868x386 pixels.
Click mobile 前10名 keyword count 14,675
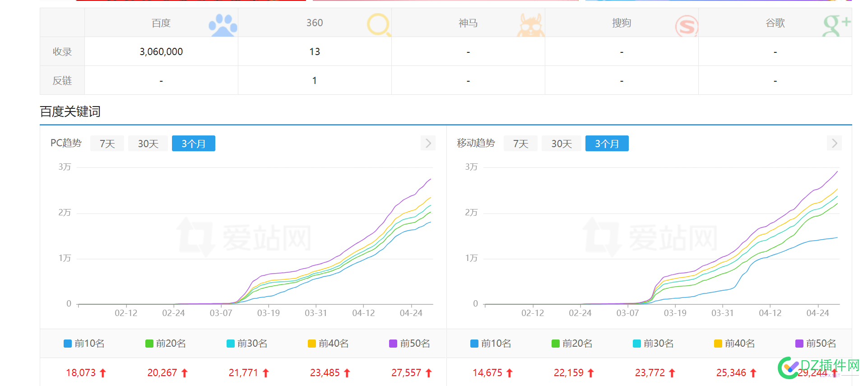487,373
